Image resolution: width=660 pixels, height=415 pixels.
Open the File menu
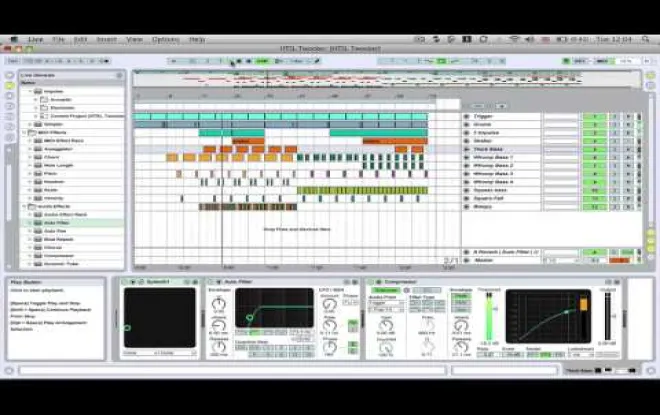click(x=58, y=40)
